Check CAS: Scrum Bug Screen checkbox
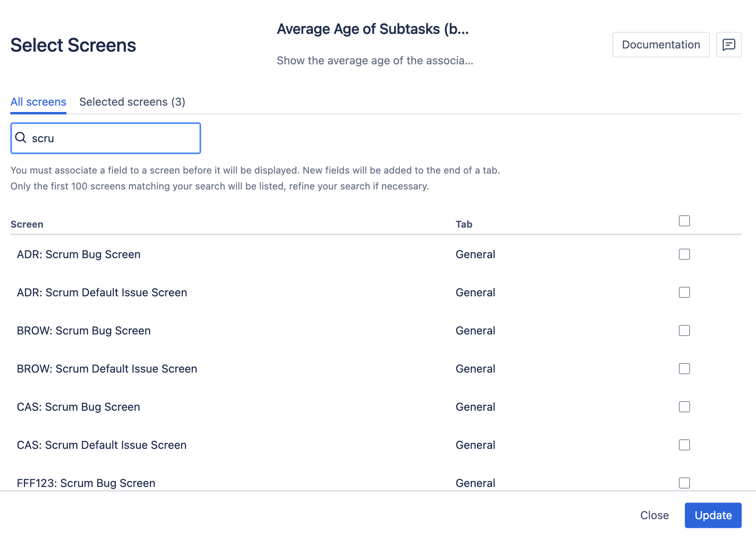 pyautogui.click(x=684, y=407)
